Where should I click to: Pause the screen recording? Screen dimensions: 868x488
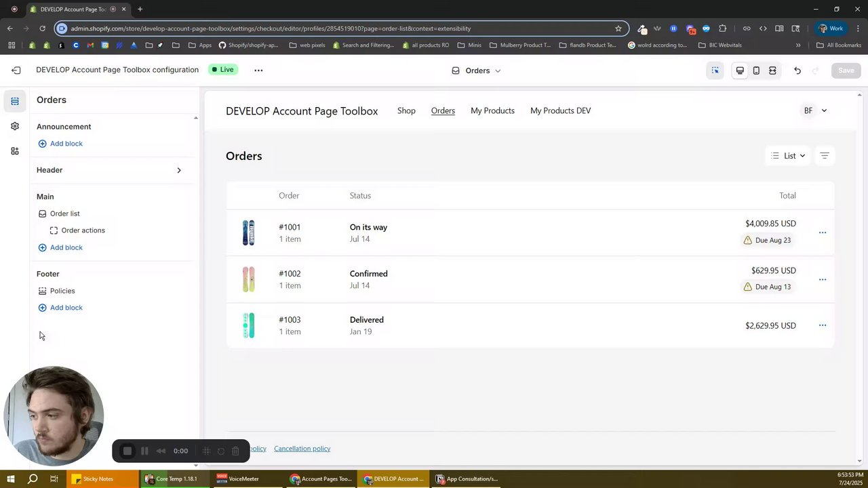[x=144, y=451]
